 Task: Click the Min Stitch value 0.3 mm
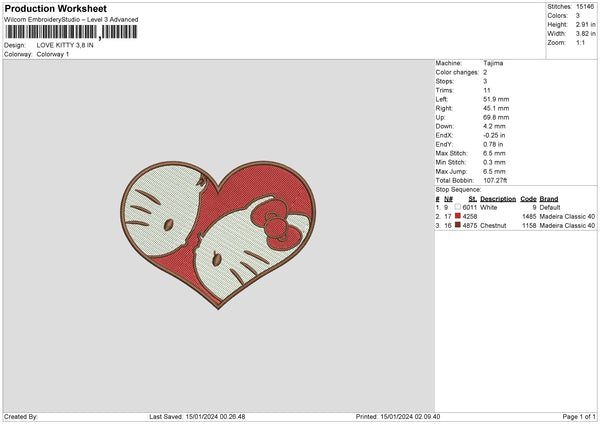[x=494, y=162]
